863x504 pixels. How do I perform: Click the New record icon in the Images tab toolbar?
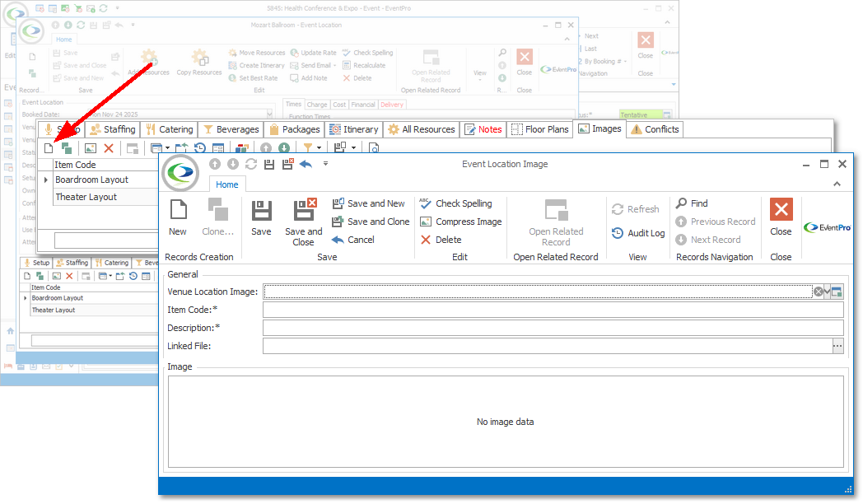click(x=49, y=148)
